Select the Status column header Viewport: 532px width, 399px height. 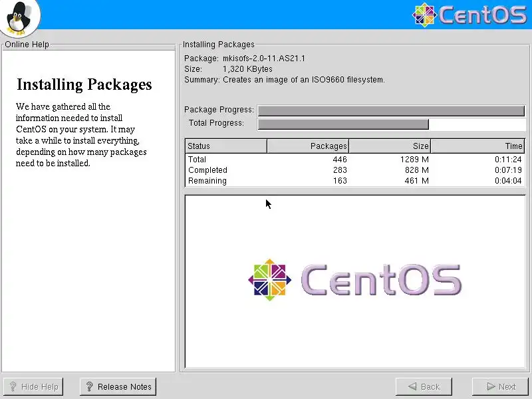tap(226, 146)
